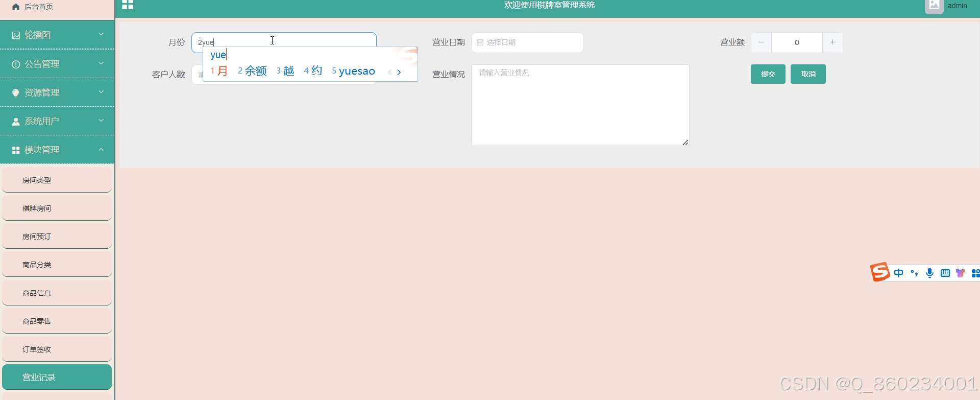
Task: Open the 房间类型 submenu item
Action: coord(57,180)
